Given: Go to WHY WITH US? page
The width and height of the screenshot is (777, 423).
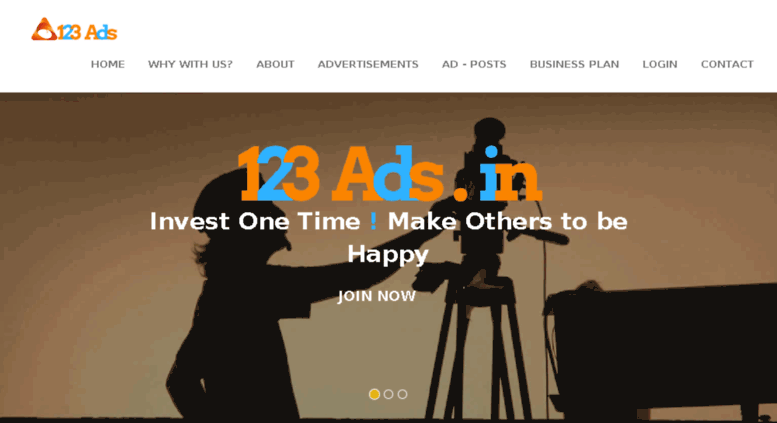Looking at the screenshot, I should 190,64.
